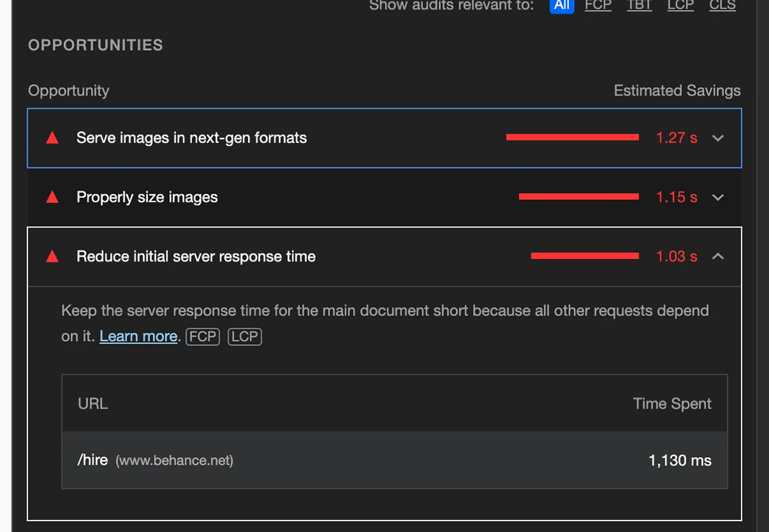Image resolution: width=769 pixels, height=532 pixels.
Task: Click the FCP badge in the description
Action: pos(203,337)
